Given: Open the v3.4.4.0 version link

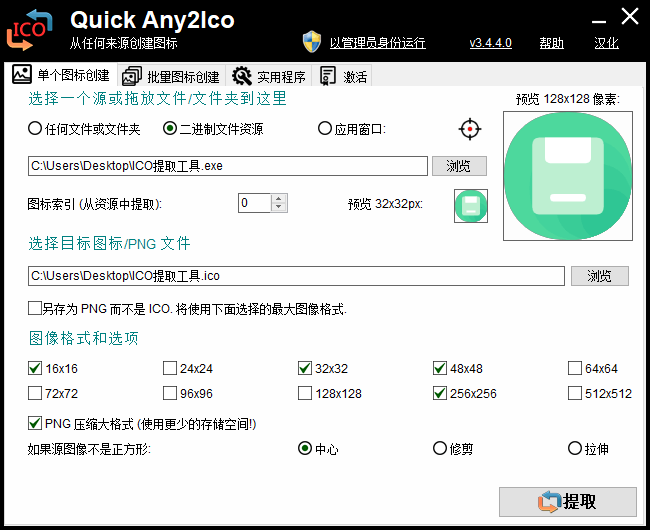Looking at the screenshot, I should point(490,43).
